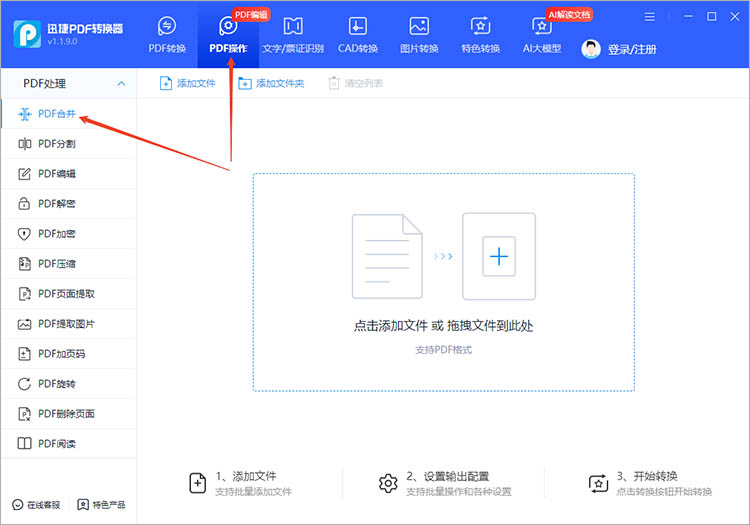Open 在线客服 at the bottom left
This screenshot has width=750, height=525.
point(36,505)
